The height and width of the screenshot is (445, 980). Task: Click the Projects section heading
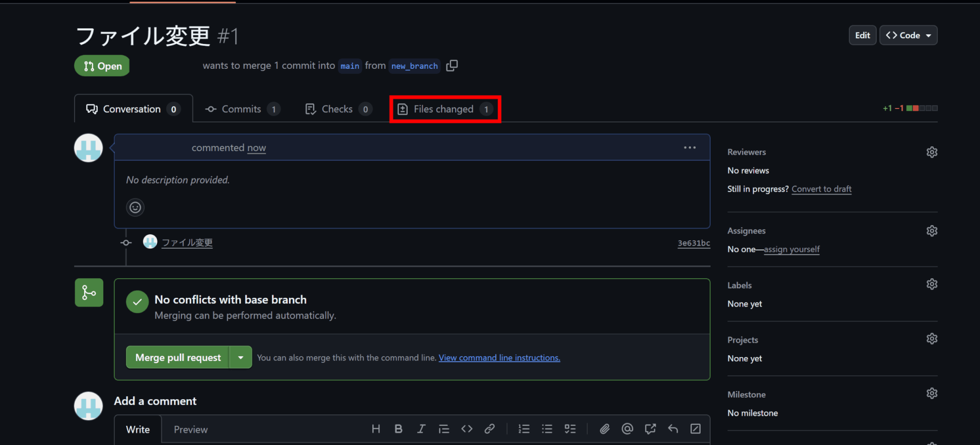point(743,340)
